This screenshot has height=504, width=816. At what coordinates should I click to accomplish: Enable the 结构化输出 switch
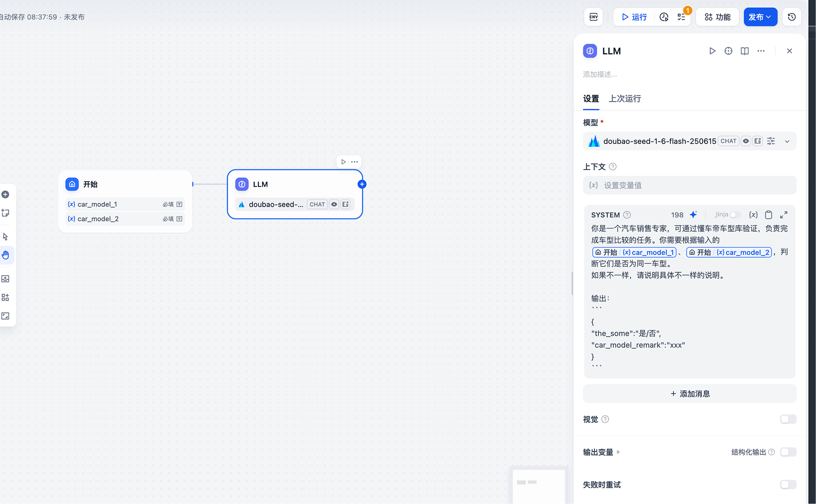788,452
